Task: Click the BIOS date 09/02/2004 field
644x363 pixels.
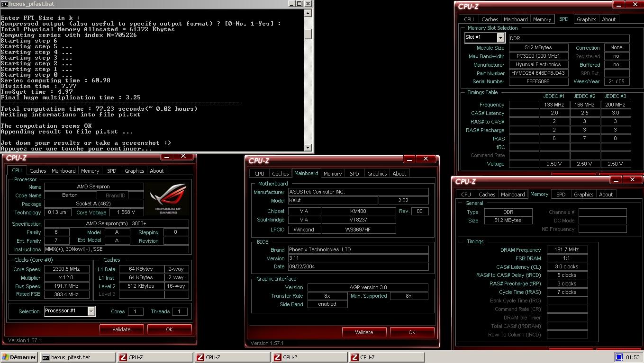Action: [358, 267]
